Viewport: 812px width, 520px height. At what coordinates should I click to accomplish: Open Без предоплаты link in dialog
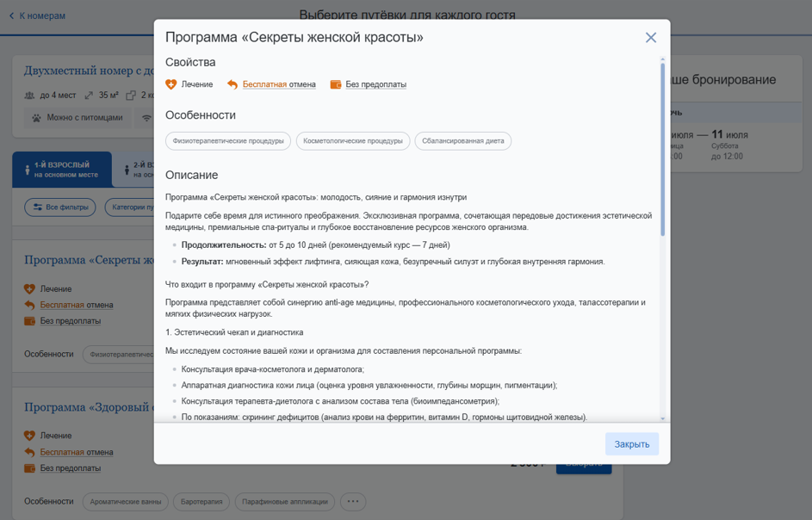pos(376,84)
